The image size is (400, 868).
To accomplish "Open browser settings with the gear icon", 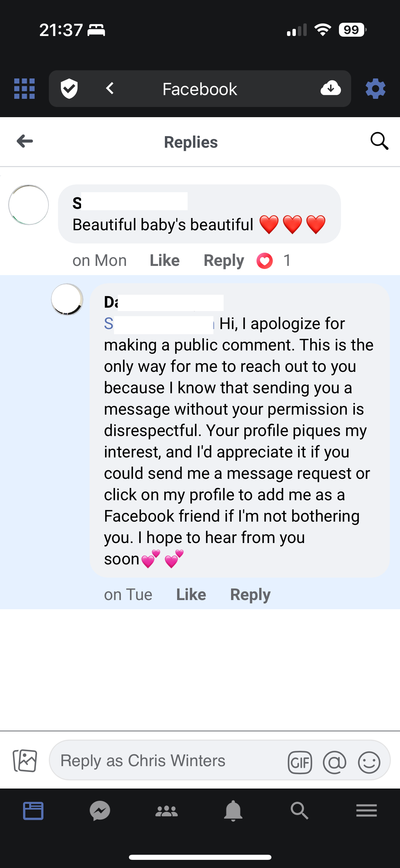I will (x=375, y=89).
